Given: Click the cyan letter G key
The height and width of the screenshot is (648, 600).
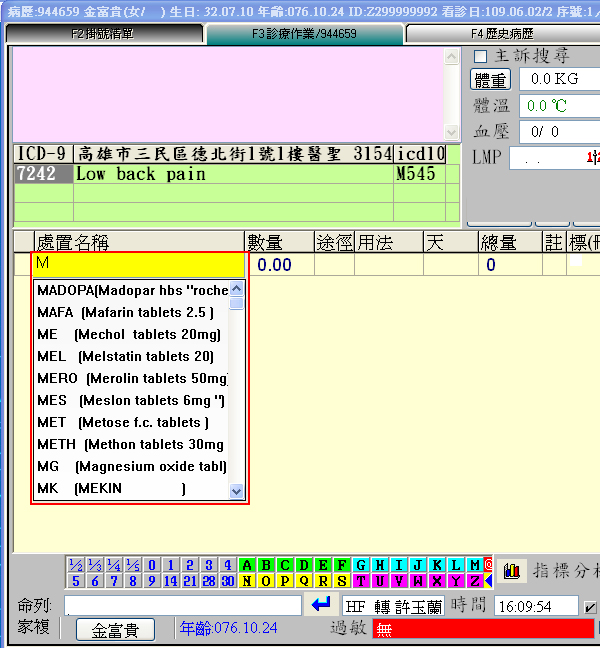Looking at the screenshot, I should point(361,565).
